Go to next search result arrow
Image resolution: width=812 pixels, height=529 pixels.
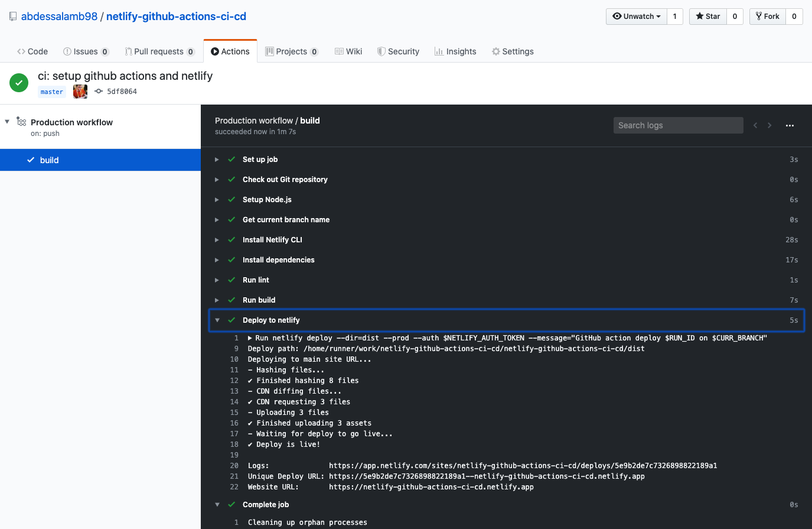[x=769, y=125]
